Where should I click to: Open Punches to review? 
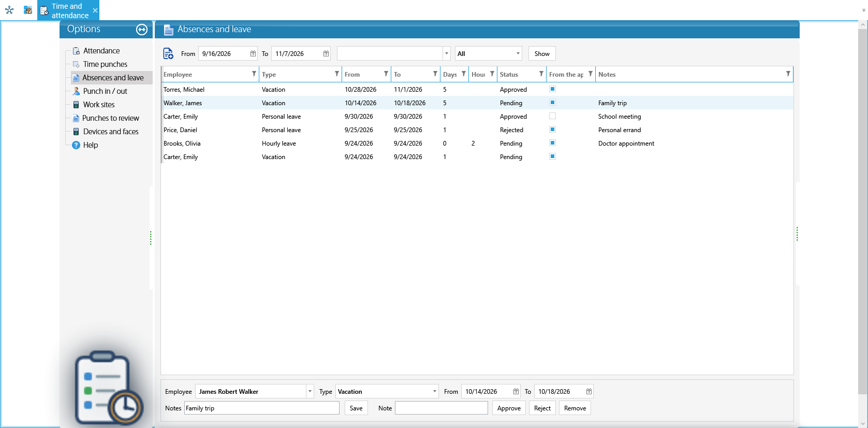pyautogui.click(x=111, y=118)
